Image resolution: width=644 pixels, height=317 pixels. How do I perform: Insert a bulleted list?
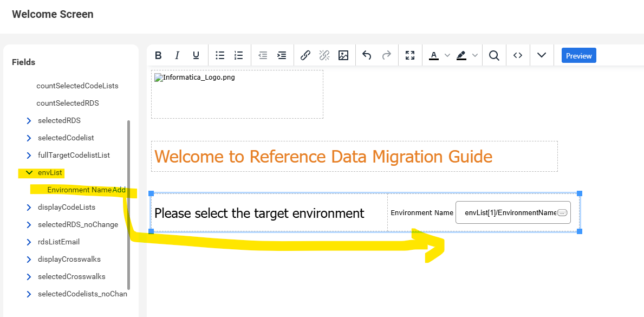(220, 55)
